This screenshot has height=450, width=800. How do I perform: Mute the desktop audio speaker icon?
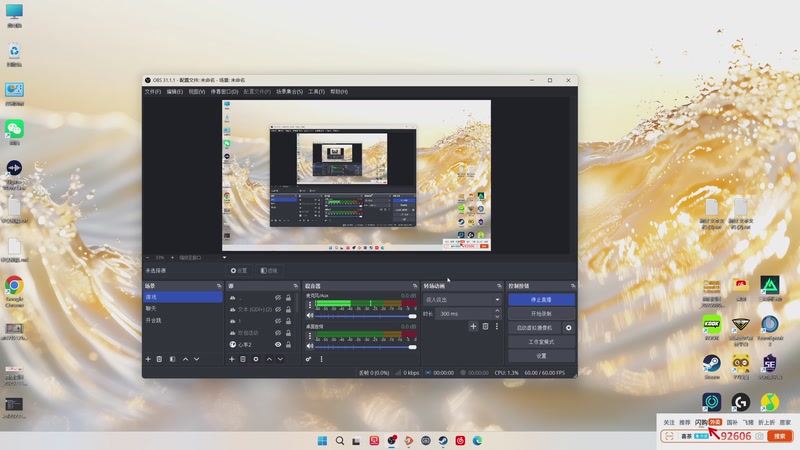coord(310,346)
